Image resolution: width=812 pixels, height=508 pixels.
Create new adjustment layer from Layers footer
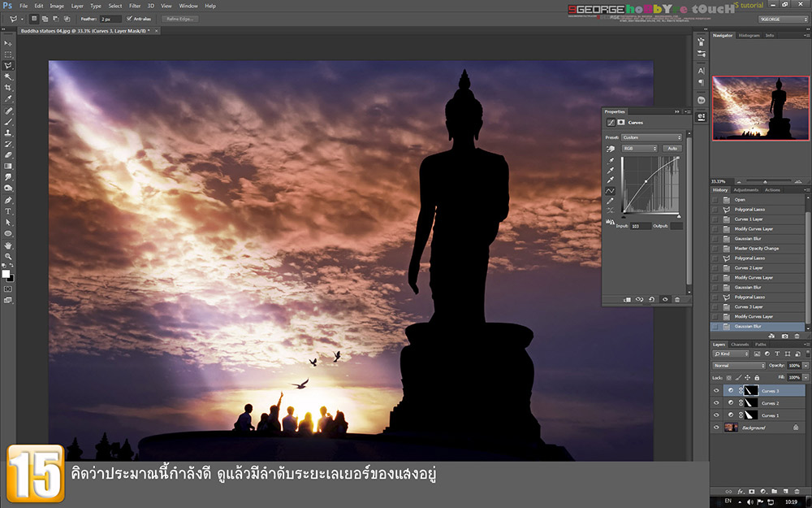(762, 492)
